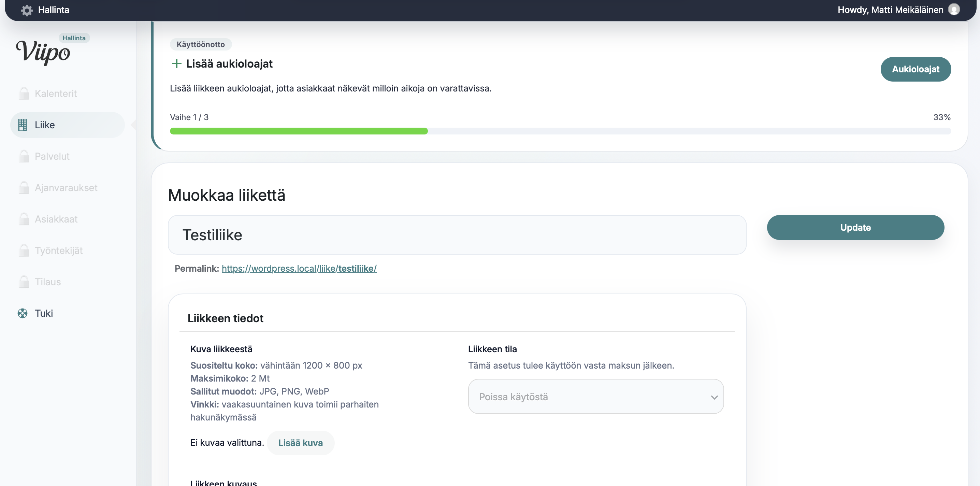The width and height of the screenshot is (980, 486).
Task: Click the Aukioloajat button
Action: tap(915, 69)
